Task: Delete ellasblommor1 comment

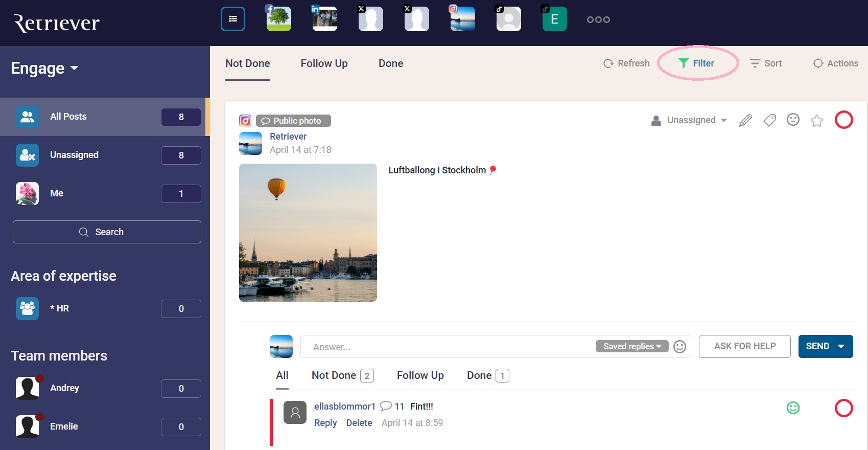Action: pos(359,423)
